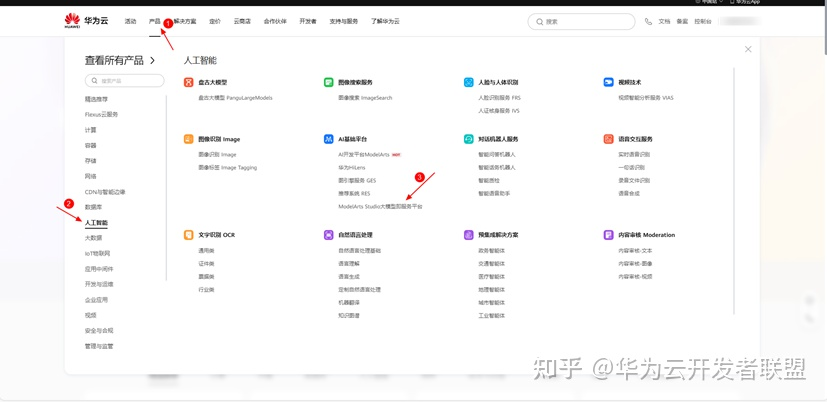Close the product menu with the X
827x402 pixels.
748,49
